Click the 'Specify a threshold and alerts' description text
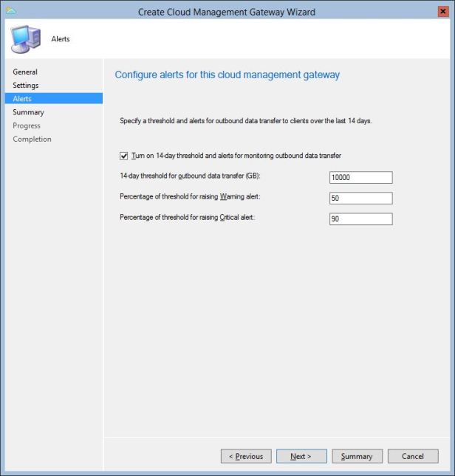 (246, 121)
